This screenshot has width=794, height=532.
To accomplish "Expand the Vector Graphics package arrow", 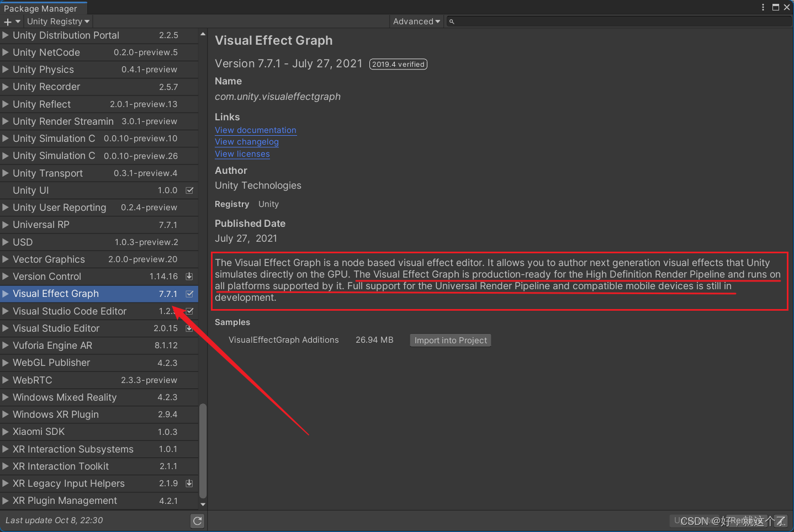I will (6, 259).
